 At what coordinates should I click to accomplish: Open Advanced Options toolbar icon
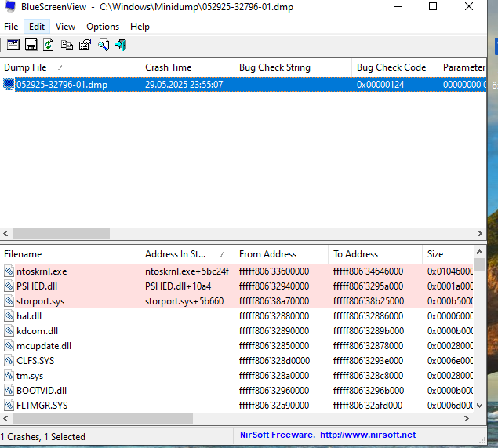13,45
